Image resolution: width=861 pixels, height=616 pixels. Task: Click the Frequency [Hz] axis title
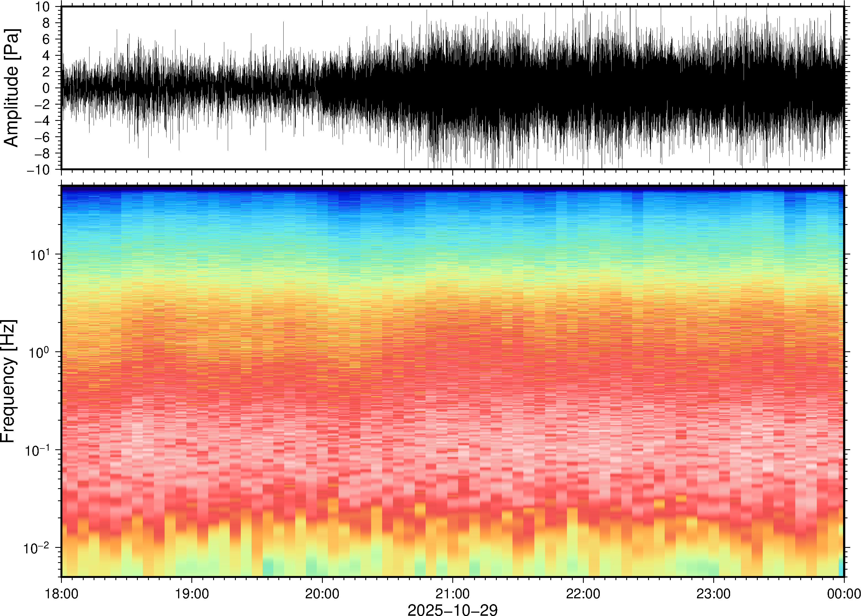point(8,381)
